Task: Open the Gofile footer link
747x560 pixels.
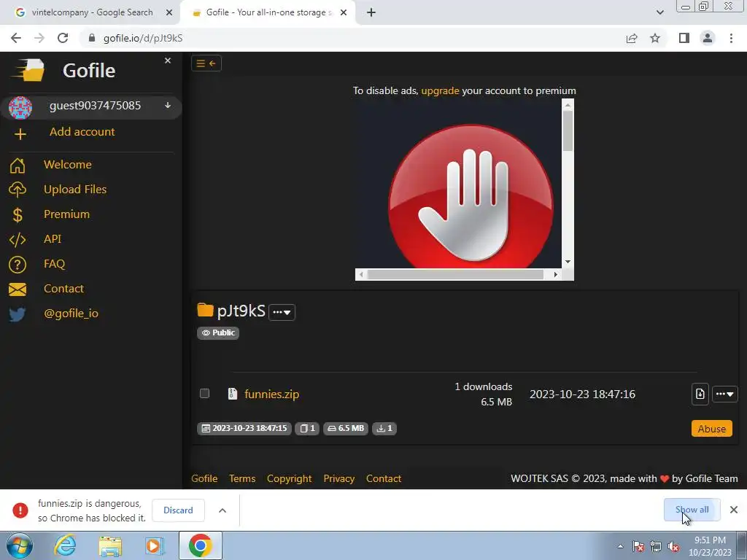Action: [x=204, y=478]
